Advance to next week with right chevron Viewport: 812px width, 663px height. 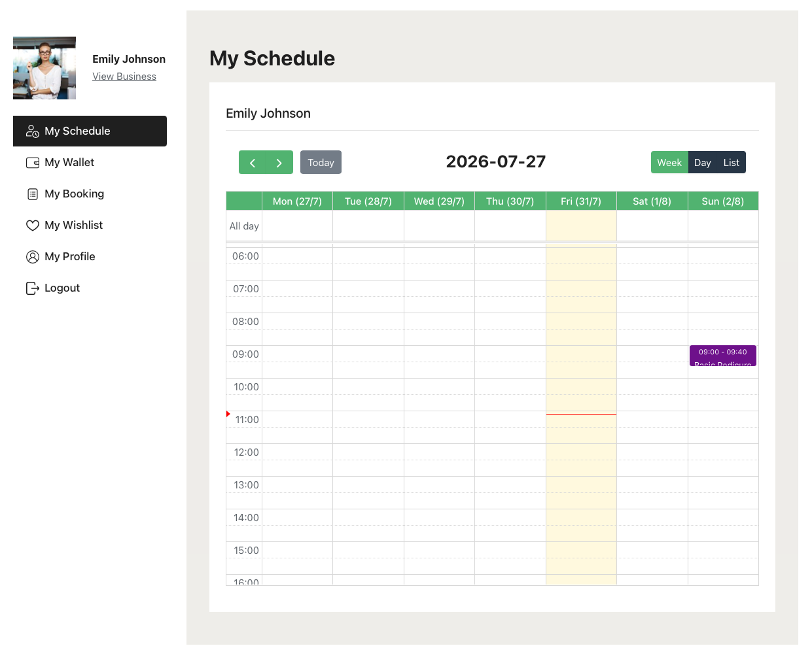279,163
